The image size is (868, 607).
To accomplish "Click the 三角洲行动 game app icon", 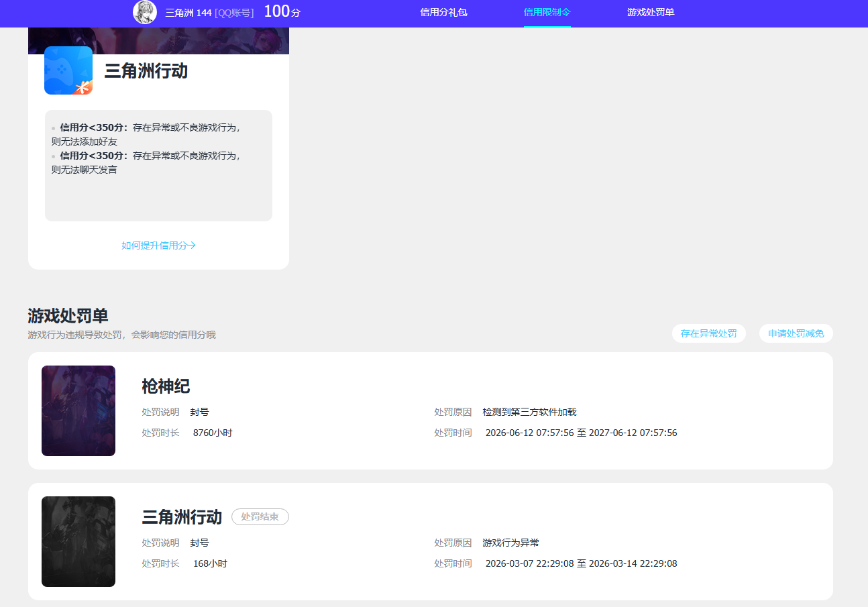I will (68, 70).
